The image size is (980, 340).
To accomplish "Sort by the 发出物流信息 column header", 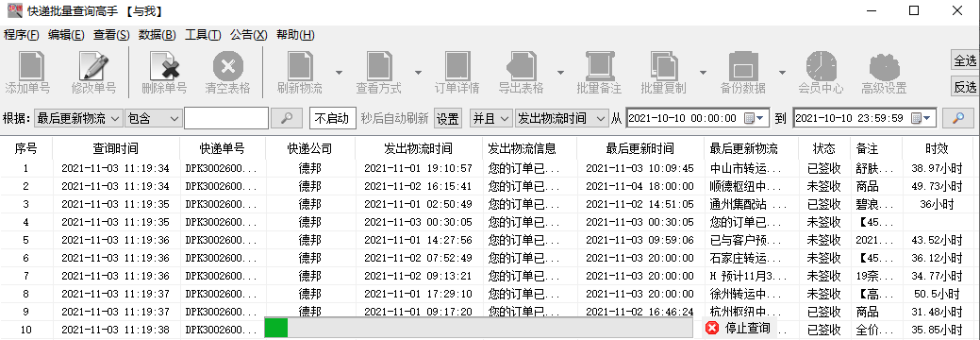I will [x=528, y=148].
